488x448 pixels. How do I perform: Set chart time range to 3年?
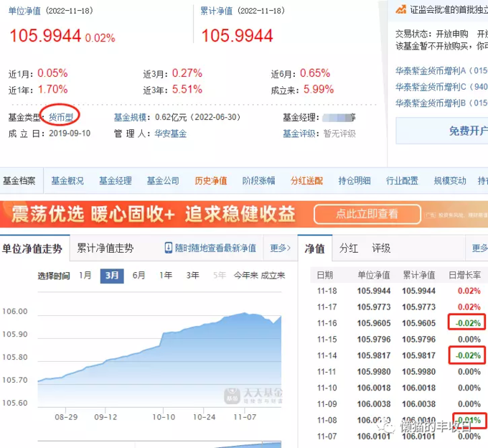pyautogui.click(x=192, y=276)
